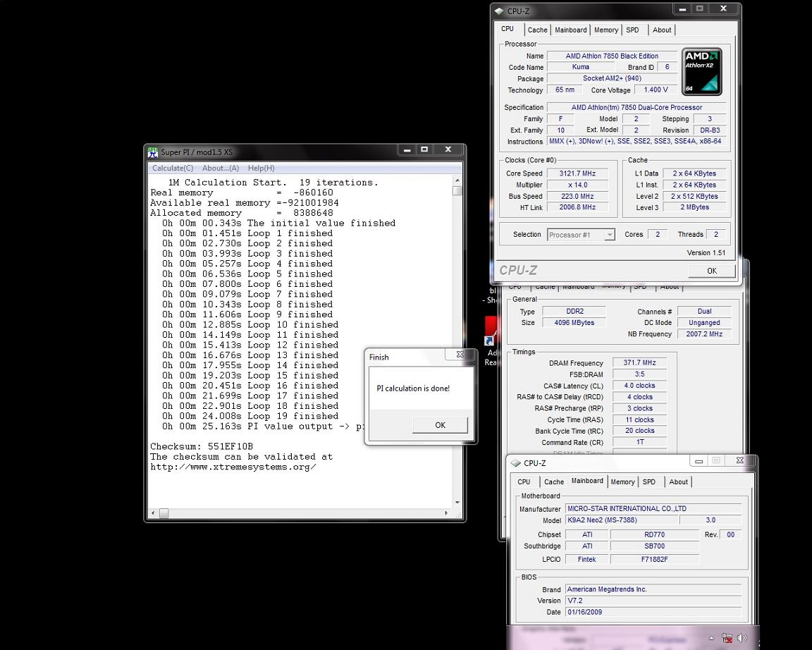
Task: Click the 'DR-B3' revision value
Action: click(710, 130)
